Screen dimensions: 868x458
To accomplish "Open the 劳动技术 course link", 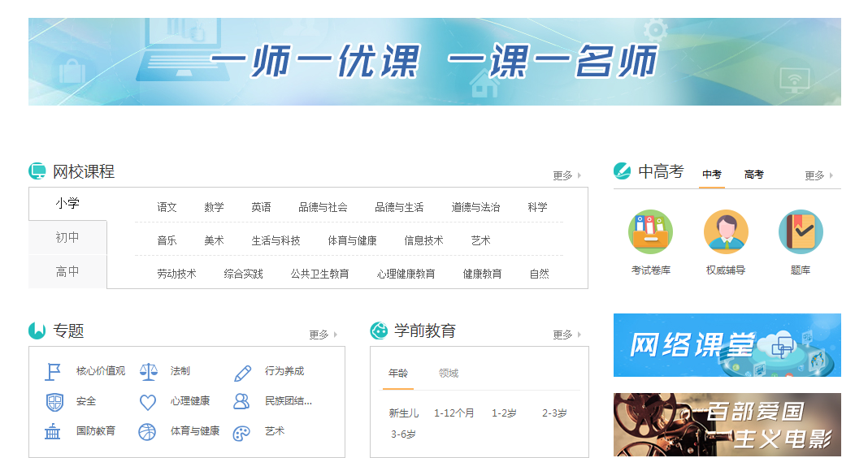I will 176,274.
